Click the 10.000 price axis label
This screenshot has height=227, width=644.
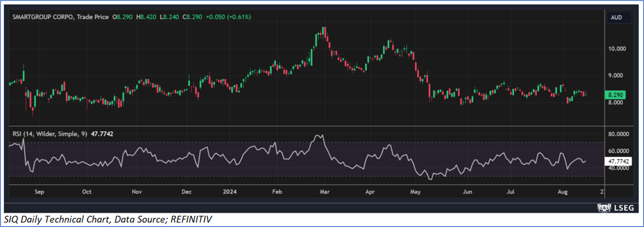coord(617,49)
